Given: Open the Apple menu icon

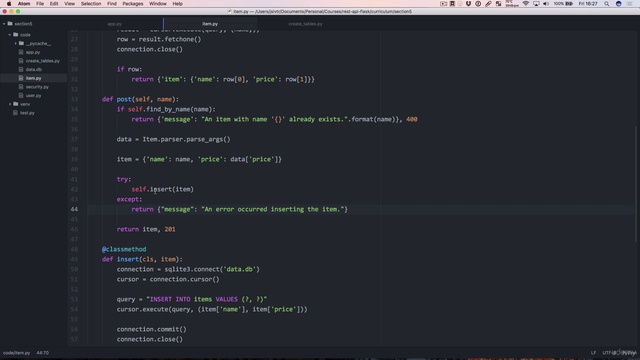Looking at the screenshot, I should 9,4.
